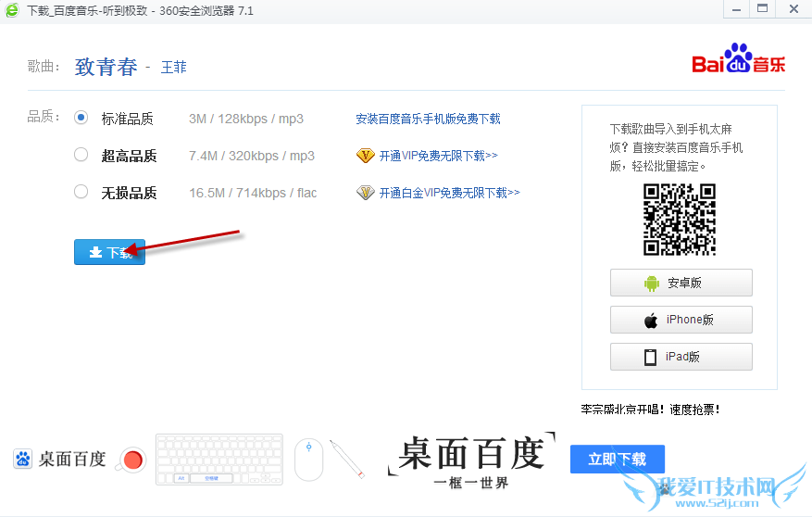812x517 pixels.
Task: Close the download window
Action: click(793, 9)
